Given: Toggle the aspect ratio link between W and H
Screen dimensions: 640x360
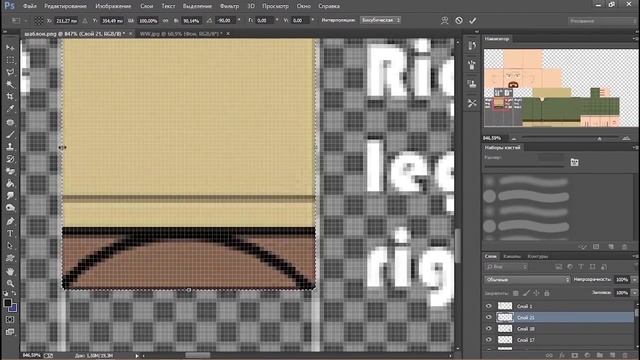Looking at the screenshot, I should coord(165,20).
